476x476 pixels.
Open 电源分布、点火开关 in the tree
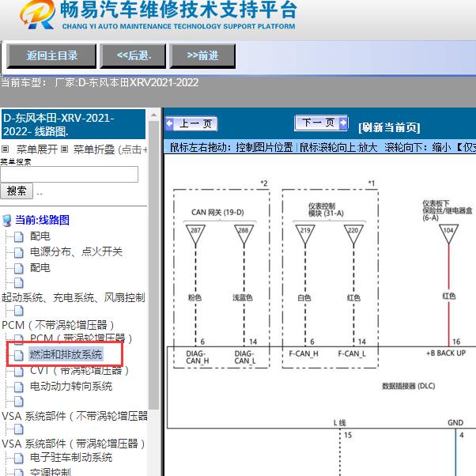click(x=76, y=251)
